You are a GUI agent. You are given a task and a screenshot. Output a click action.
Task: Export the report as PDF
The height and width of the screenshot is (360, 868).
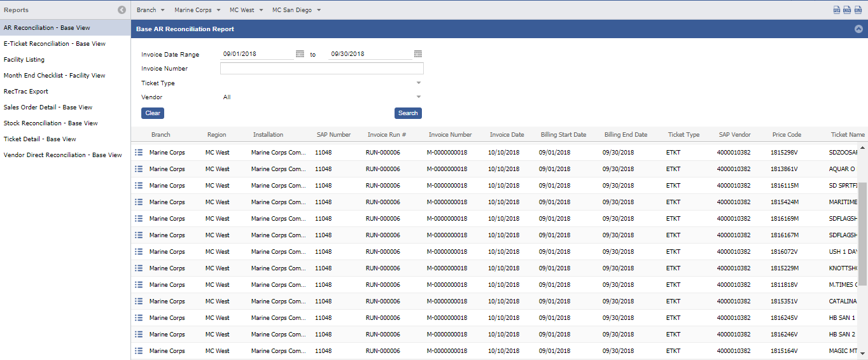point(837,10)
